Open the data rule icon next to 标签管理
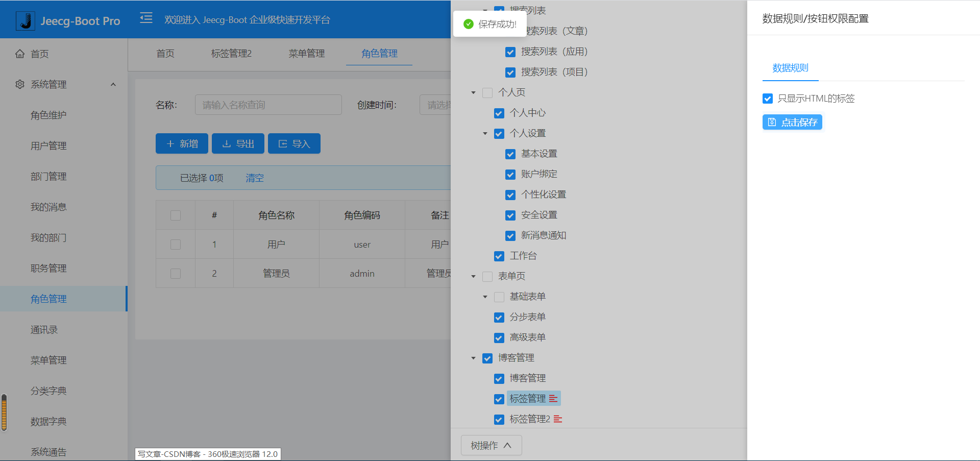980x461 pixels. point(554,399)
